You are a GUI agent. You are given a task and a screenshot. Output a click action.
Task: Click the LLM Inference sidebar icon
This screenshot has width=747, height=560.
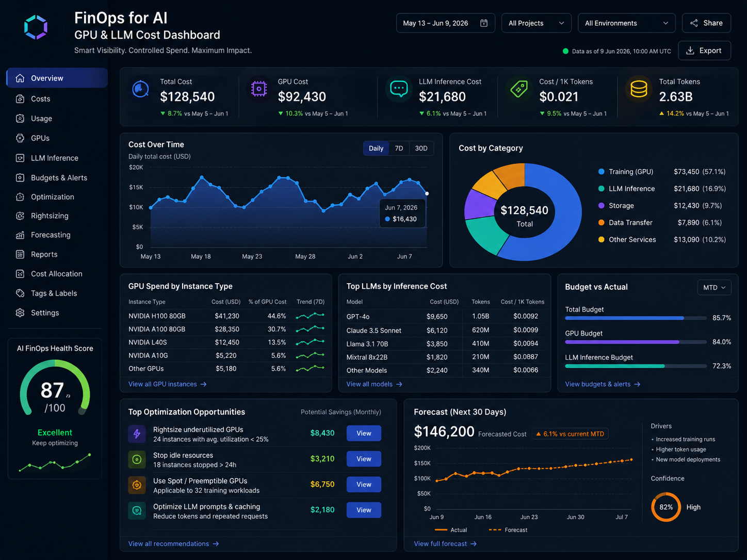click(20, 158)
